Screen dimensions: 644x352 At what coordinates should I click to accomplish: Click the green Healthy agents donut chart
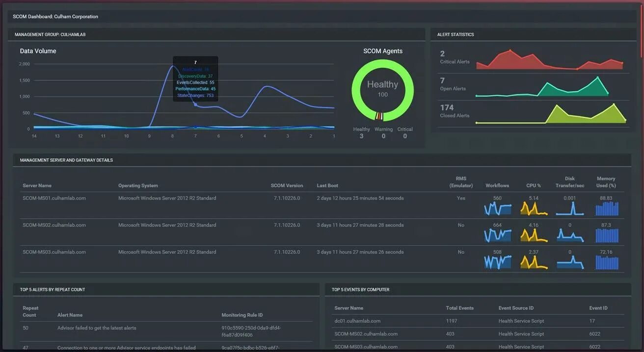click(383, 90)
